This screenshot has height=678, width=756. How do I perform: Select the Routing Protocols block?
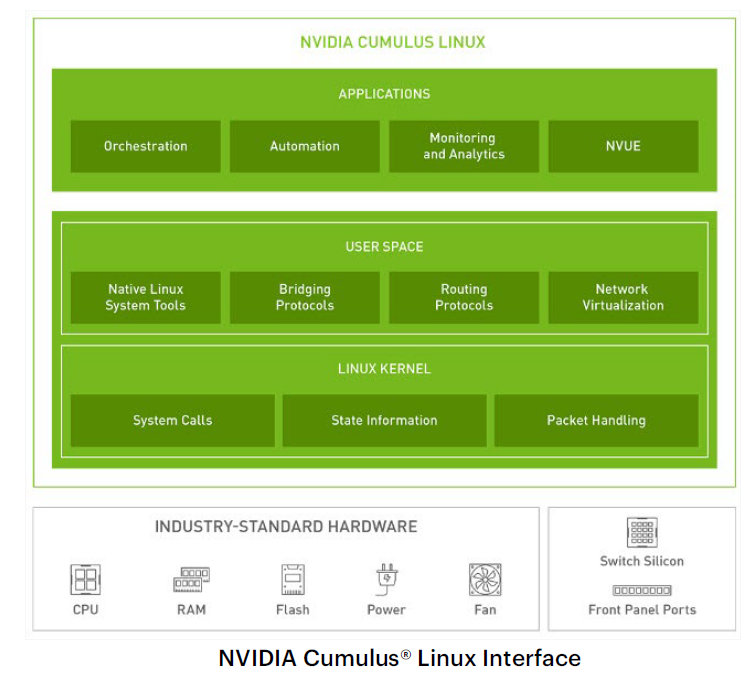[463, 297]
